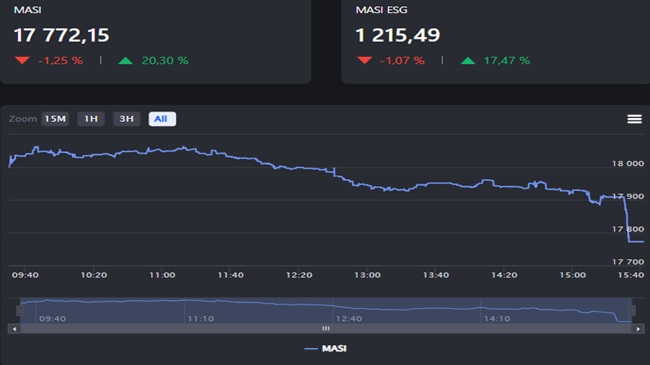
Task: Click the 18 000 y-axis label
Action: [x=628, y=164]
